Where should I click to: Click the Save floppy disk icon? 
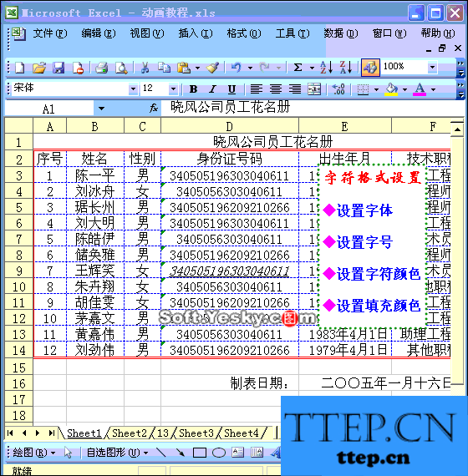pos(58,68)
